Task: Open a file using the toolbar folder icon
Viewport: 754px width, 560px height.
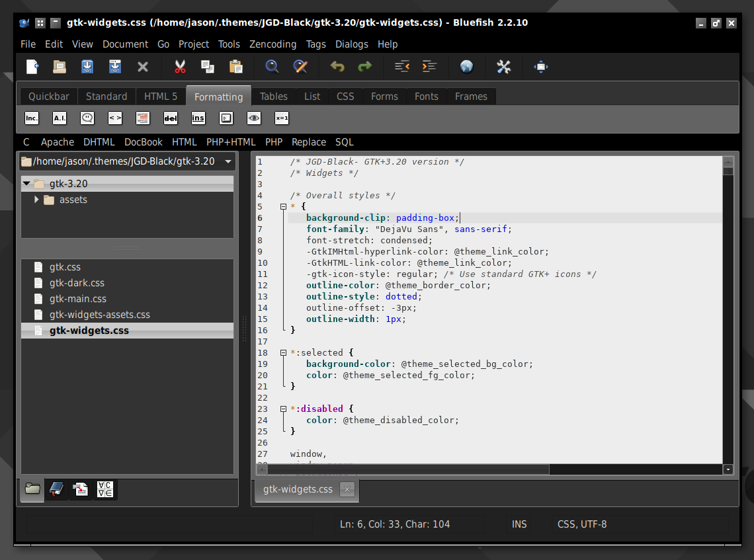Action: (59, 66)
